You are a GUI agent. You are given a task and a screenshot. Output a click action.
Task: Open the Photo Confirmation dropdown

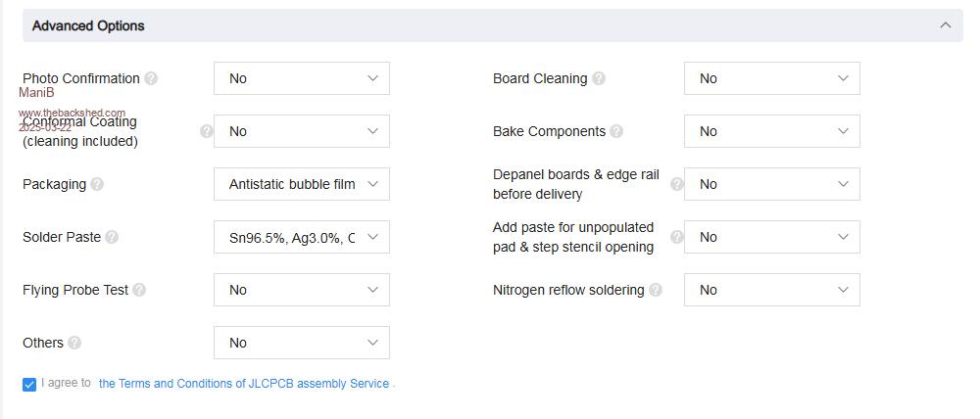pos(301,78)
